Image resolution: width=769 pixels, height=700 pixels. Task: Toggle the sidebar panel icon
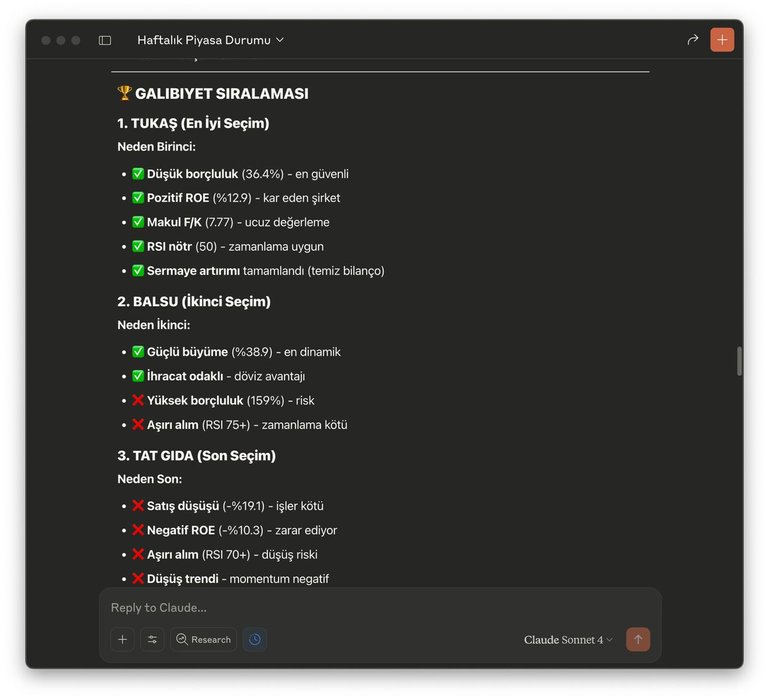click(x=104, y=40)
